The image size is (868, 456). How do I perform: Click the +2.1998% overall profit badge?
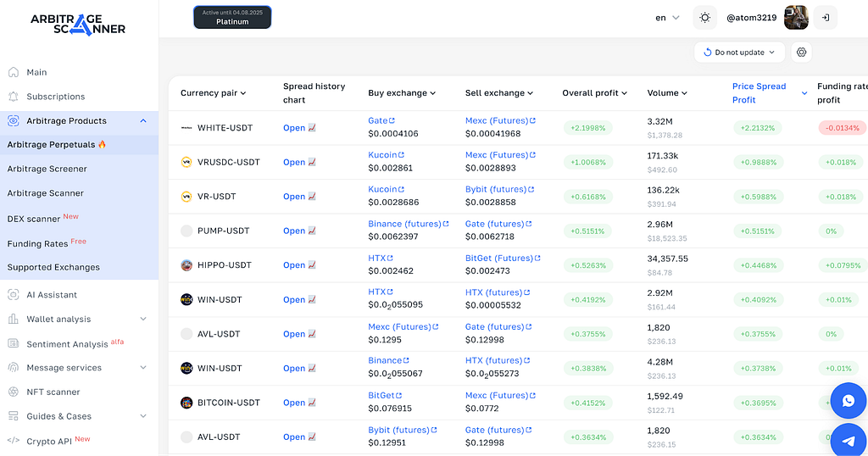coord(588,128)
